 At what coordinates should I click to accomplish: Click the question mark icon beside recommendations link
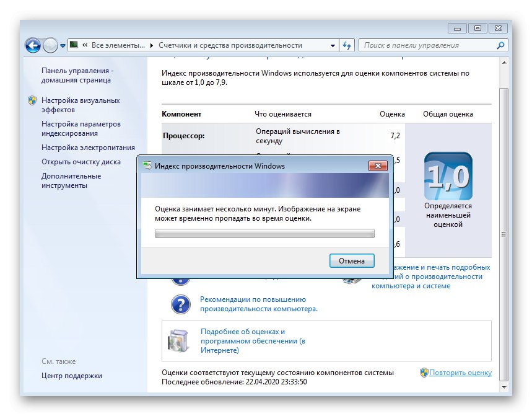tap(180, 304)
